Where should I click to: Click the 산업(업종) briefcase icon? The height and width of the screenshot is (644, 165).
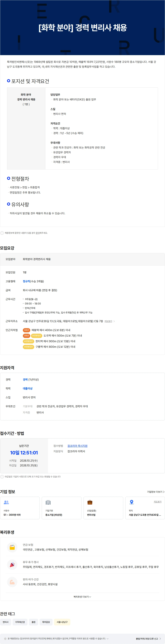[90, 502]
